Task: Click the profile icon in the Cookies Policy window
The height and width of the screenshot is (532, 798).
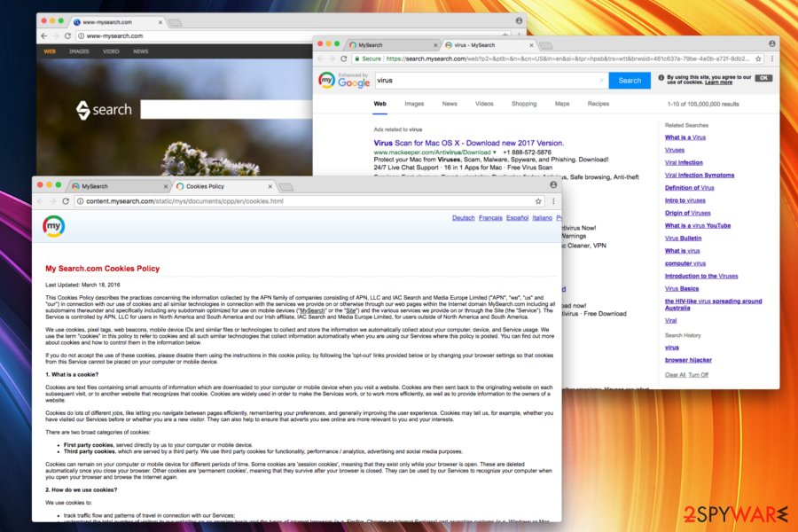Action: 553,184
